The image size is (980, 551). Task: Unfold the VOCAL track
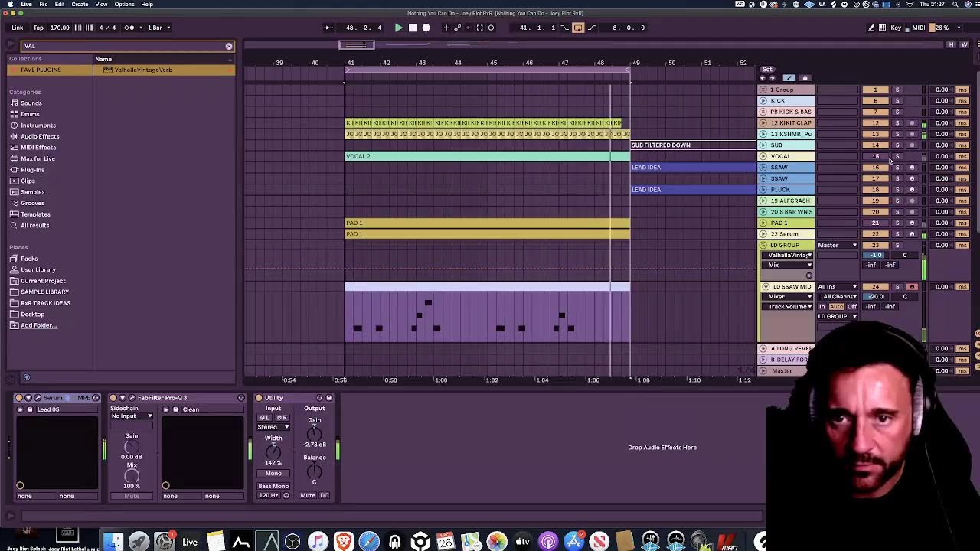[x=763, y=156]
